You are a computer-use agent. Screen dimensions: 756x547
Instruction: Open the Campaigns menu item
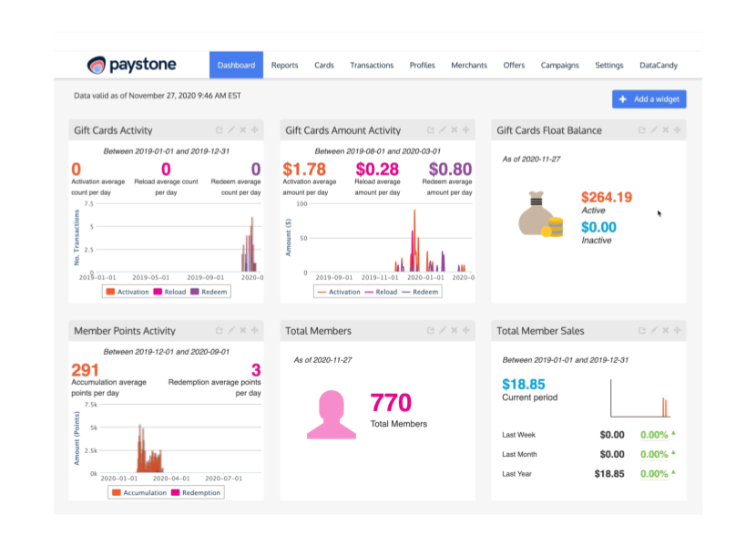(559, 65)
